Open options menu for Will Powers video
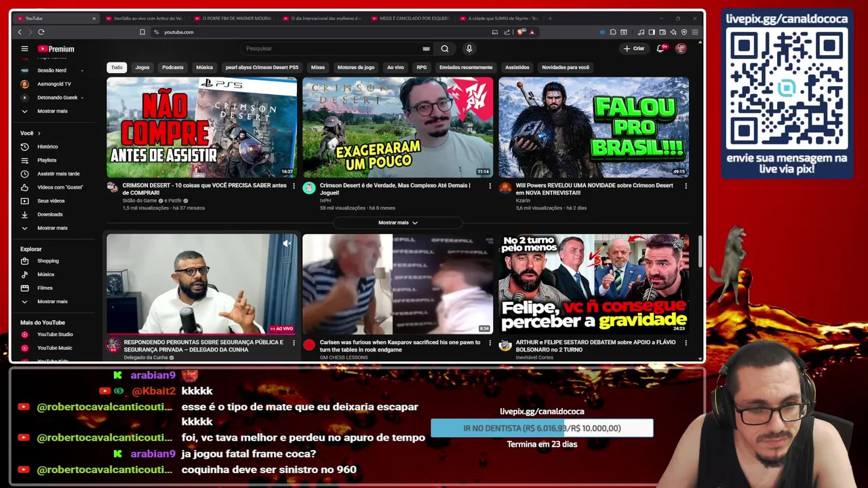This screenshot has height=488, width=868. click(x=686, y=186)
